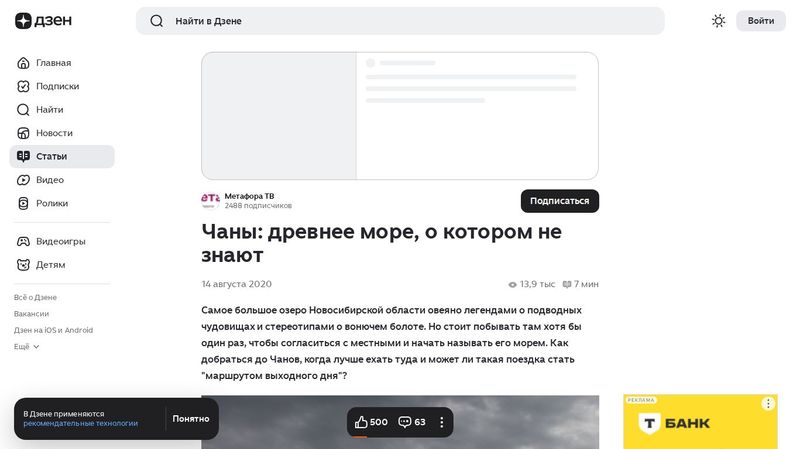Click the Метафора ТВ channel avatar
Screen dimensions: 800x449
click(210, 200)
